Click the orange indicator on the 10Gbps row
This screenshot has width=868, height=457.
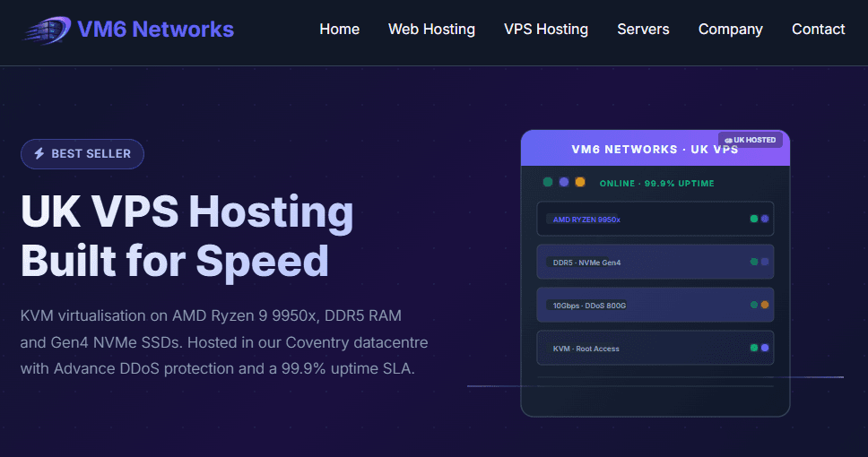pyautogui.click(x=765, y=305)
